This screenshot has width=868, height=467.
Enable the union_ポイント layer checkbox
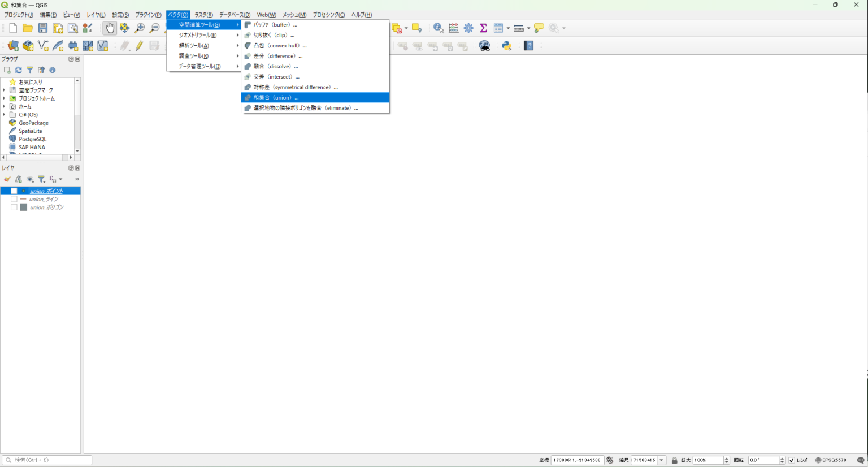14,191
